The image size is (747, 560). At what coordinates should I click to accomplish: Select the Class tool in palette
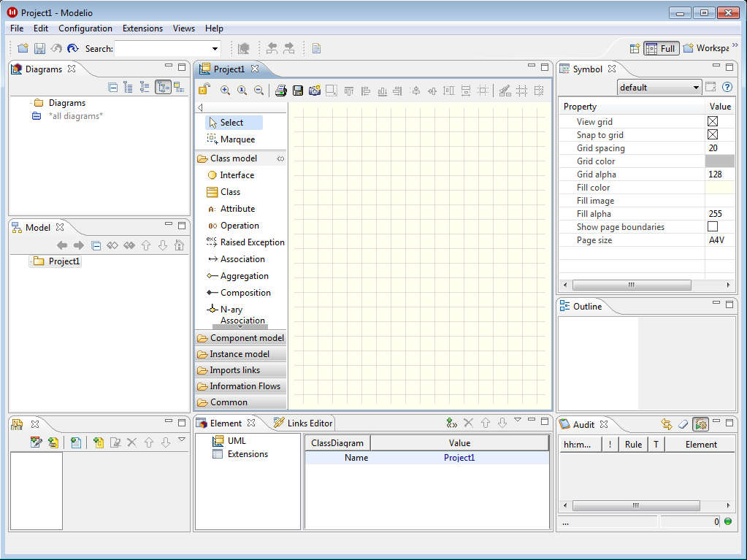(230, 192)
